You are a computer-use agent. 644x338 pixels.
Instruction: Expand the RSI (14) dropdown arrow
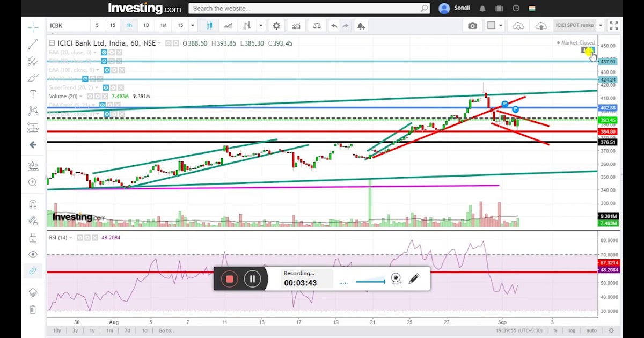coord(71,238)
